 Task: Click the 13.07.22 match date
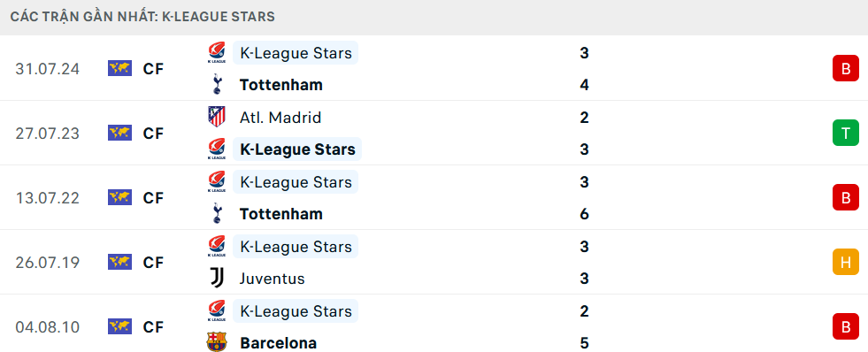point(48,198)
